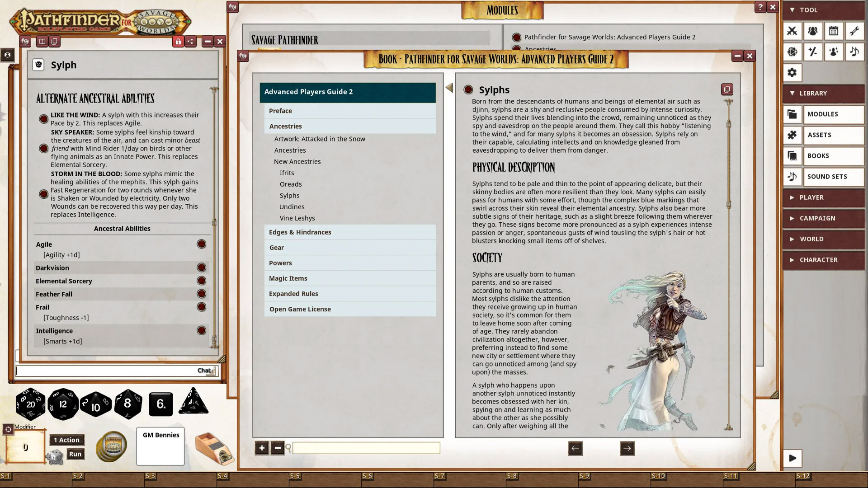868x488 pixels.
Task: Select Undines in the ancestries list
Action: [x=292, y=206]
